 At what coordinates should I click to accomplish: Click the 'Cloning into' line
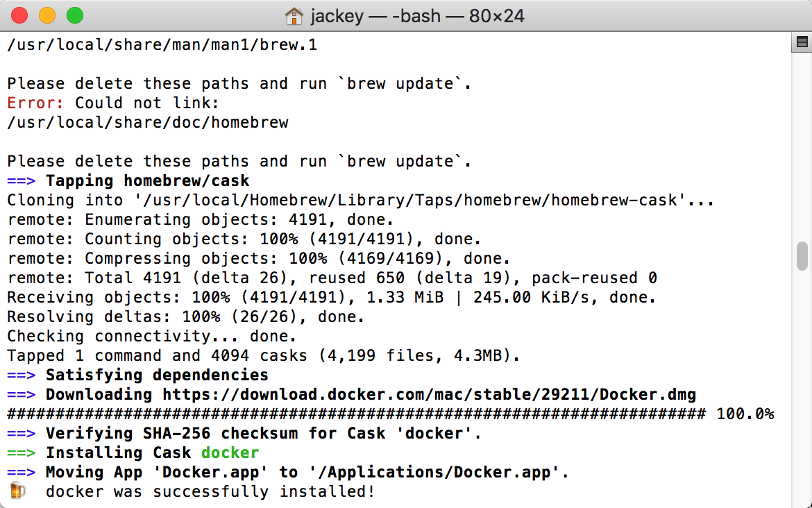[x=360, y=201]
